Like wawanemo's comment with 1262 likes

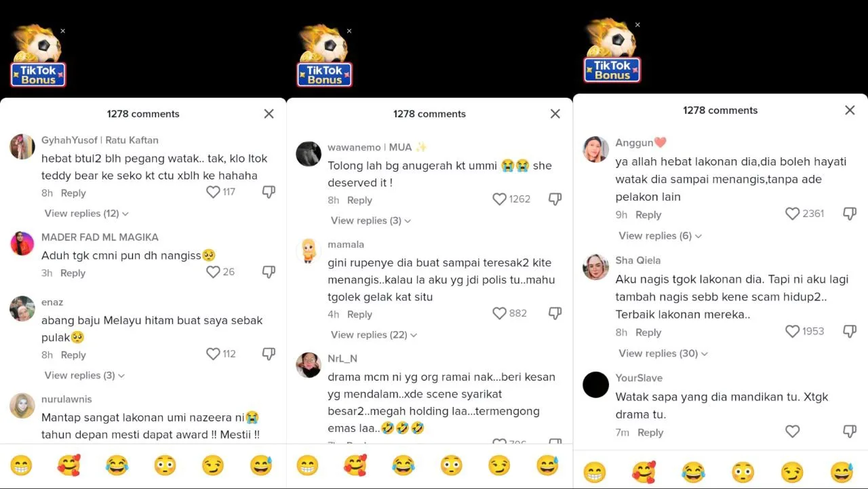[x=499, y=199]
